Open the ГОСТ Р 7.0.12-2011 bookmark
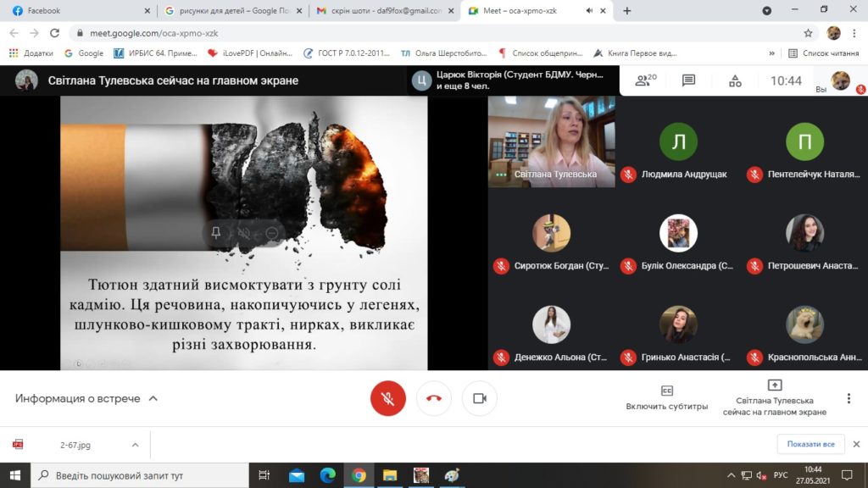Image resolution: width=868 pixels, height=488 pixels. point(347,53)
